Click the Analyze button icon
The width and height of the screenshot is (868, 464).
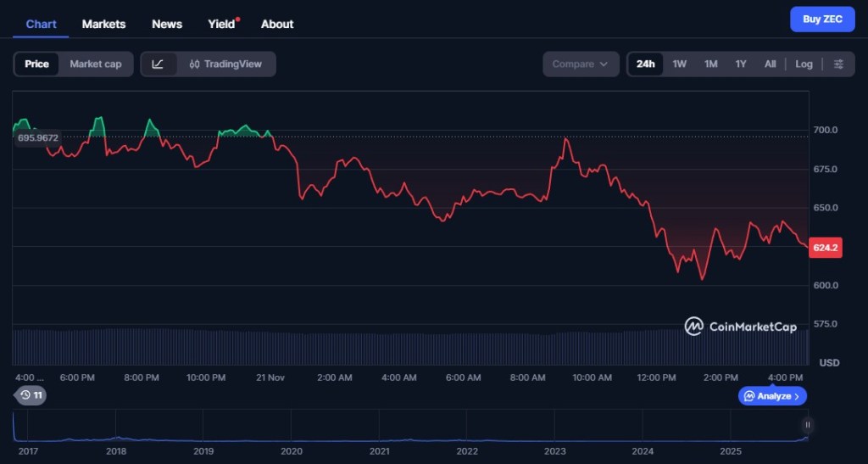pyautogui.click(x=748, y=396)
